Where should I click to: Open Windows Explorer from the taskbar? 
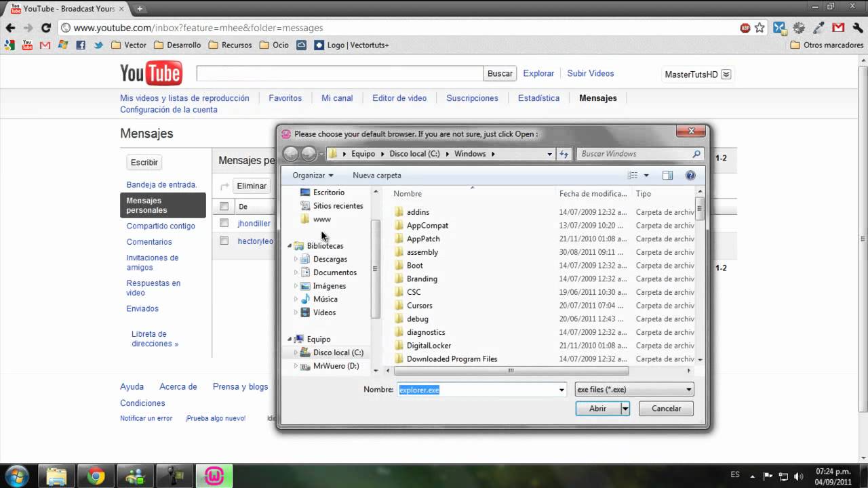pos(56,476)
